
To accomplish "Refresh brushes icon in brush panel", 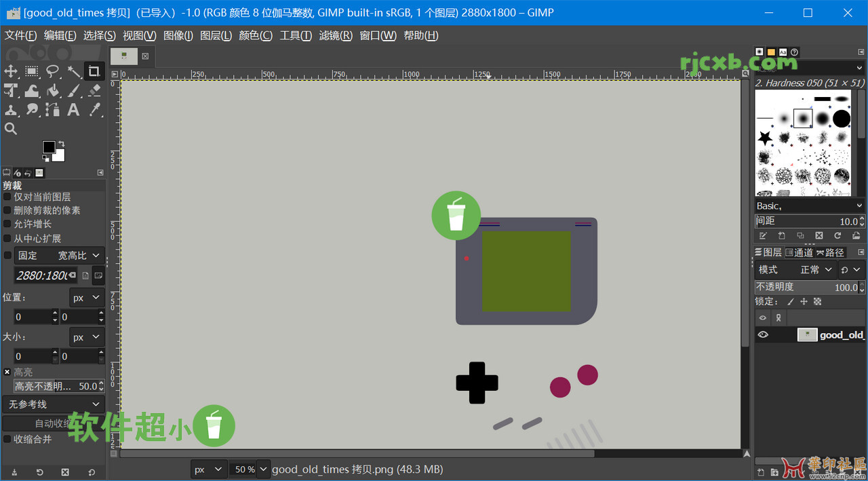I will click(x=837, y=235).
